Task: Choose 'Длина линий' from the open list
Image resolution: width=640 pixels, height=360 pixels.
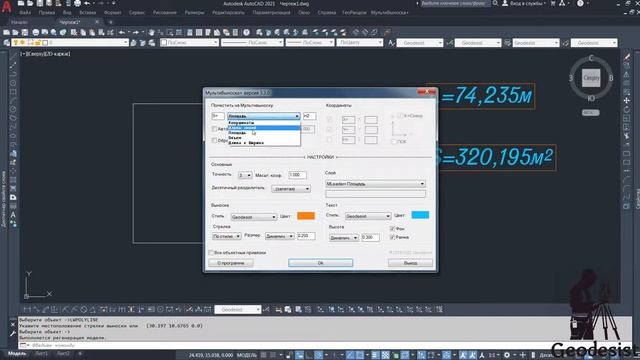Action: click(x=264, y=128)
